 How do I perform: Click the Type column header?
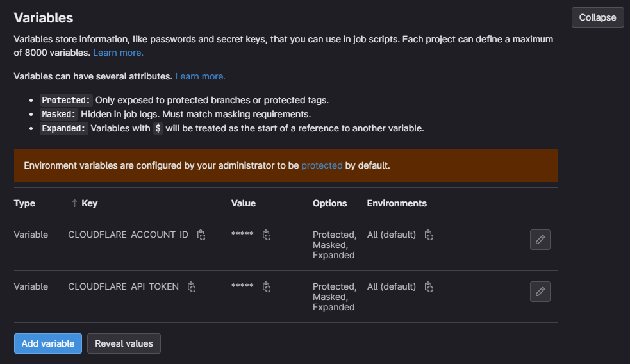24,203
